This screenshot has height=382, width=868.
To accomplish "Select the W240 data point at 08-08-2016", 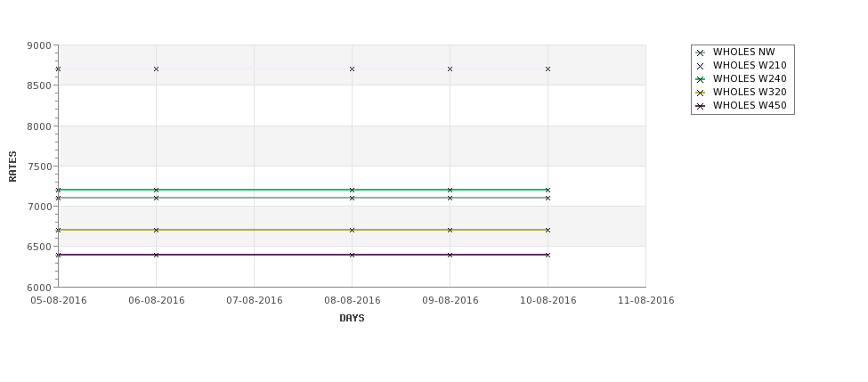I will (x=352, y=190).
